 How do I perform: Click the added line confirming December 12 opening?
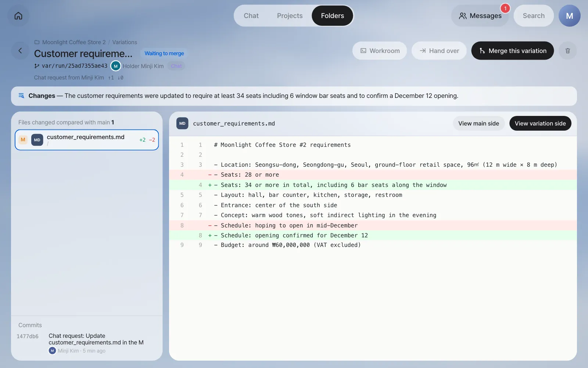coord(373,235)
